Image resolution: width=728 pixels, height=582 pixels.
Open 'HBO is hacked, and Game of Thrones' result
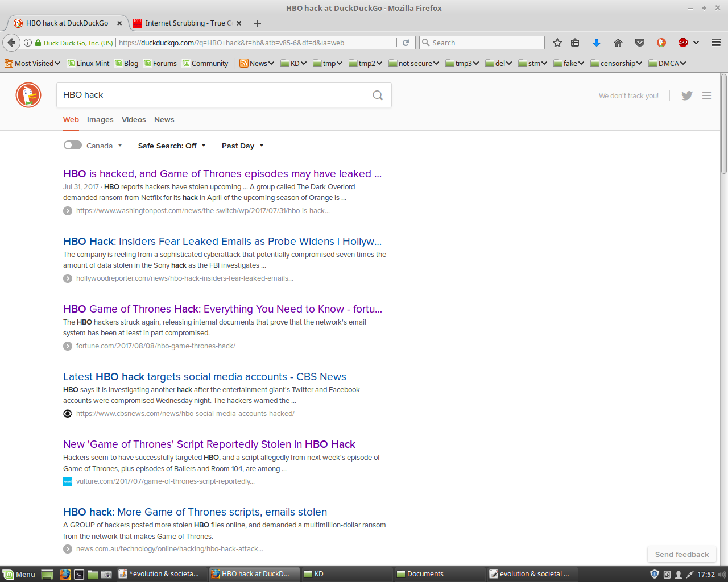click(x=222, y=174)
